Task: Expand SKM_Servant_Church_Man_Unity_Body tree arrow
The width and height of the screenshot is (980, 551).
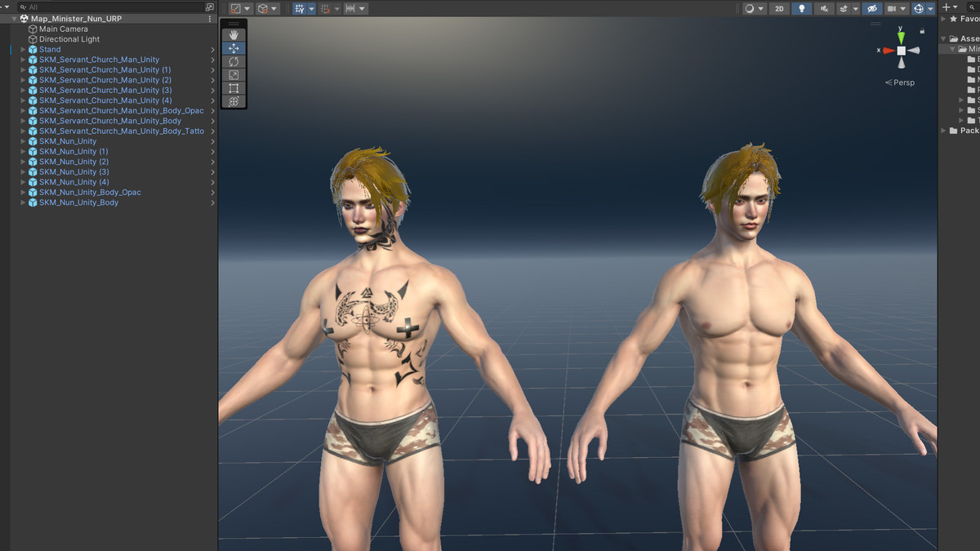Action: [x=24, y=121]
